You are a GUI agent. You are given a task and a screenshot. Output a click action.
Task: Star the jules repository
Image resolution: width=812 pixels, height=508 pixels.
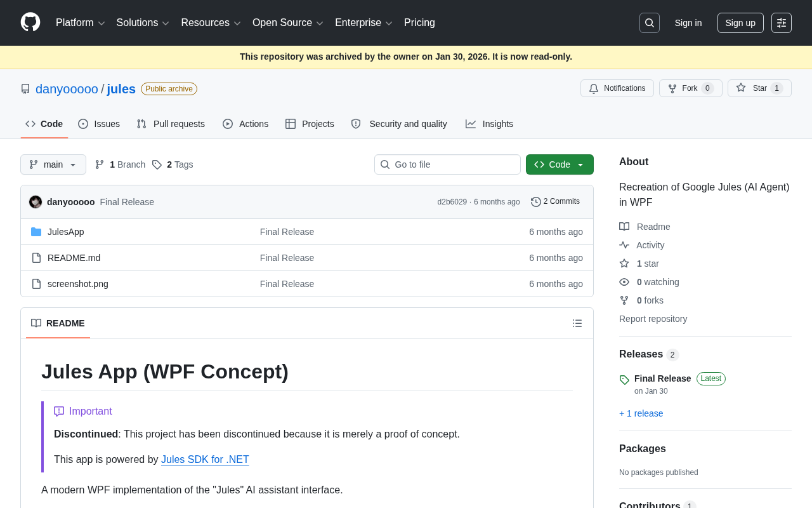pyautogui.click(x=759, y=88)
